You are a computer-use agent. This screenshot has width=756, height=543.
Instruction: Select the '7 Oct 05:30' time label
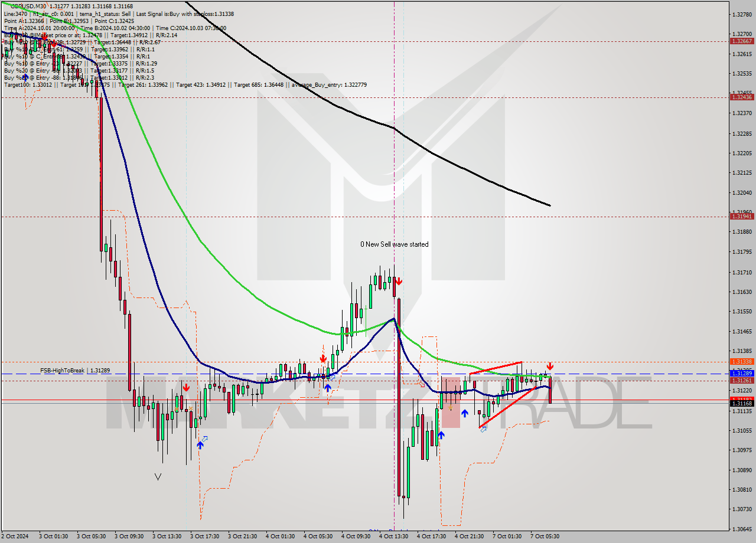point(545,537)
